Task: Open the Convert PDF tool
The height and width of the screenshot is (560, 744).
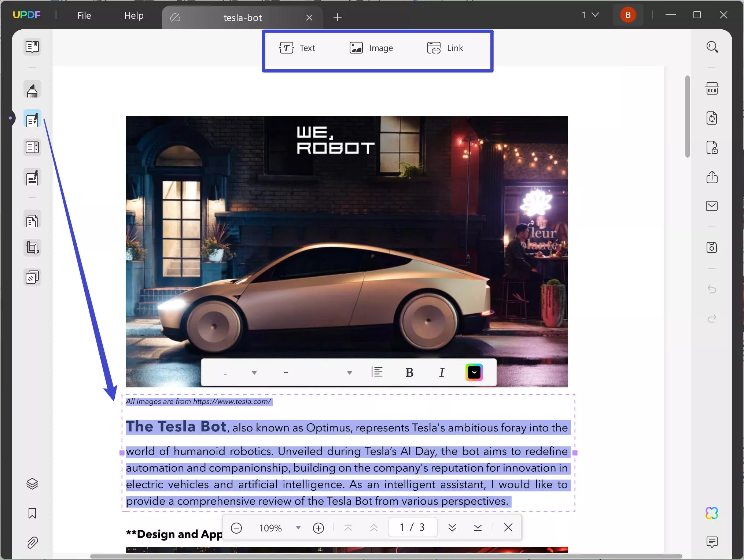Action: (712, 118)
